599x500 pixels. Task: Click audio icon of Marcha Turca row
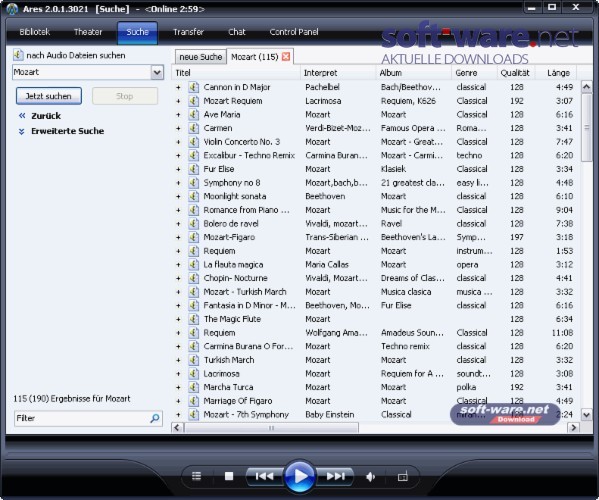194,387
